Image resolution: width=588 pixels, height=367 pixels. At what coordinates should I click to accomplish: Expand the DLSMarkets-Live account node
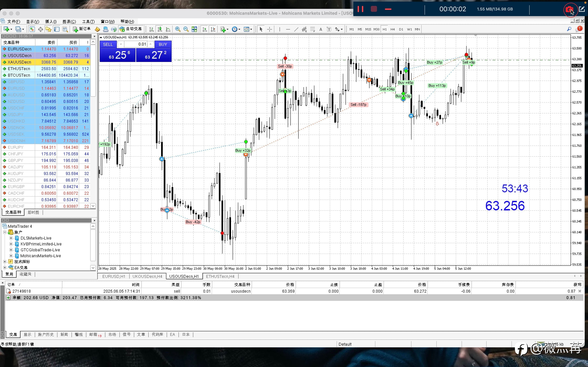point(11,238)
